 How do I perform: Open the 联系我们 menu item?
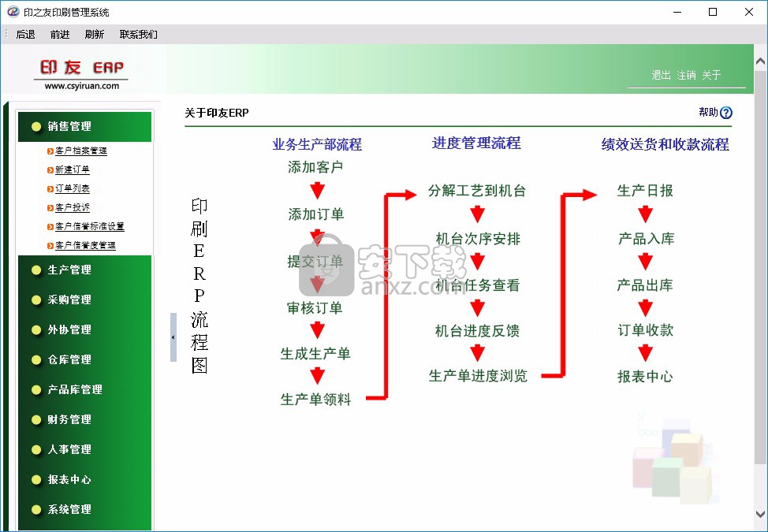click(x=138, y=34)
